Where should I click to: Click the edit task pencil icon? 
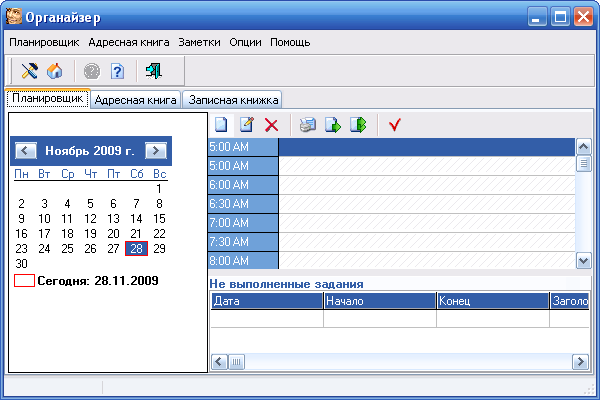[246, 125]
